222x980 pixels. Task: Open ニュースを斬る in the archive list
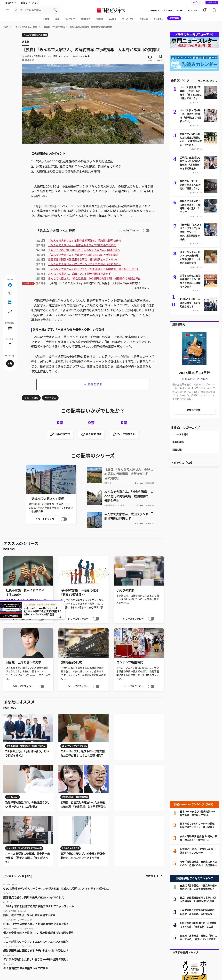(180, 434)
